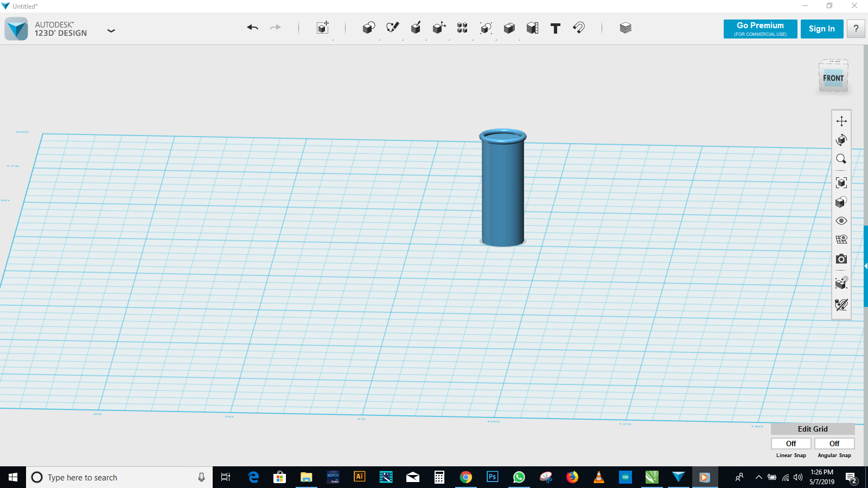Viewport: 868px width, 488px height.
Task: Toggle Angular Snap Off value
Action: tap(834, 444)
